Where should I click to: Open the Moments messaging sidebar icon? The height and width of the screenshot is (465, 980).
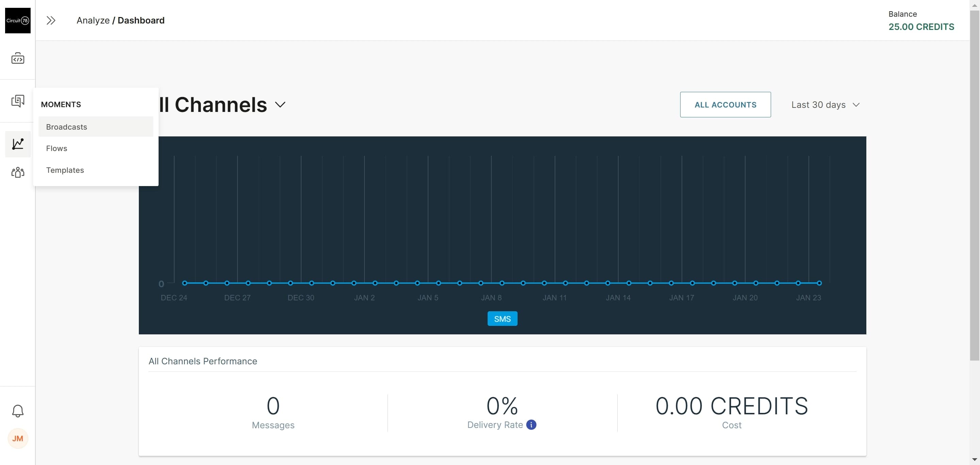tap(17, 101)
